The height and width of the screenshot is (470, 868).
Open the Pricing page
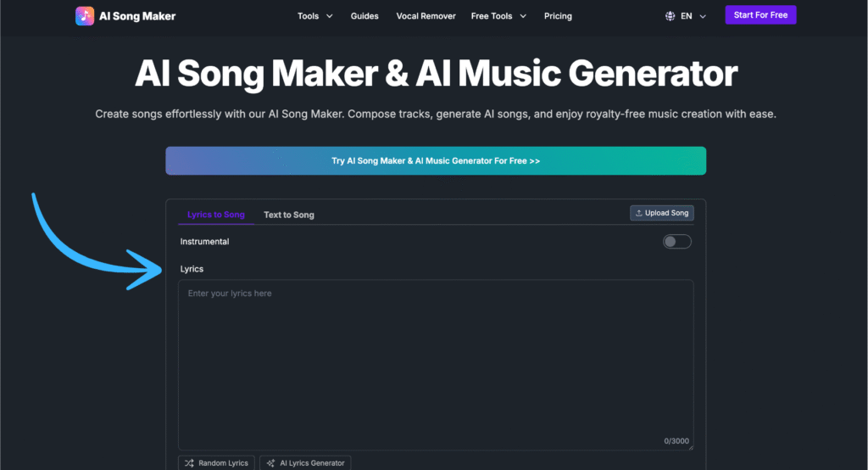(x=558, y=16)
